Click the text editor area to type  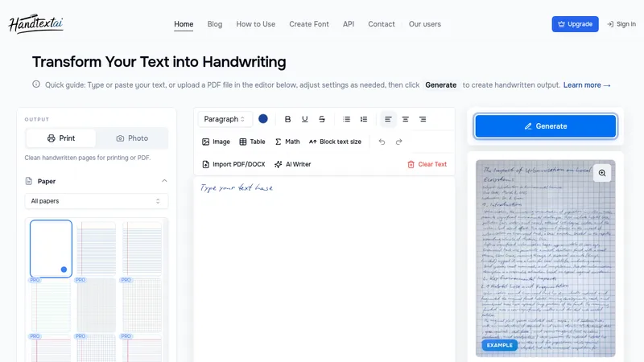(324, 269)
